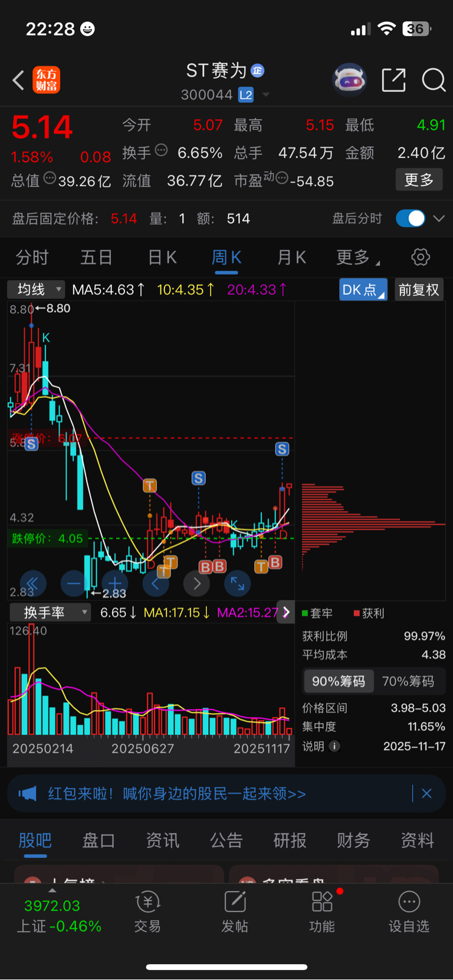Screen dimensions: 453x980
Task: Tap the L2 level badge
Action: pos(246,95)
